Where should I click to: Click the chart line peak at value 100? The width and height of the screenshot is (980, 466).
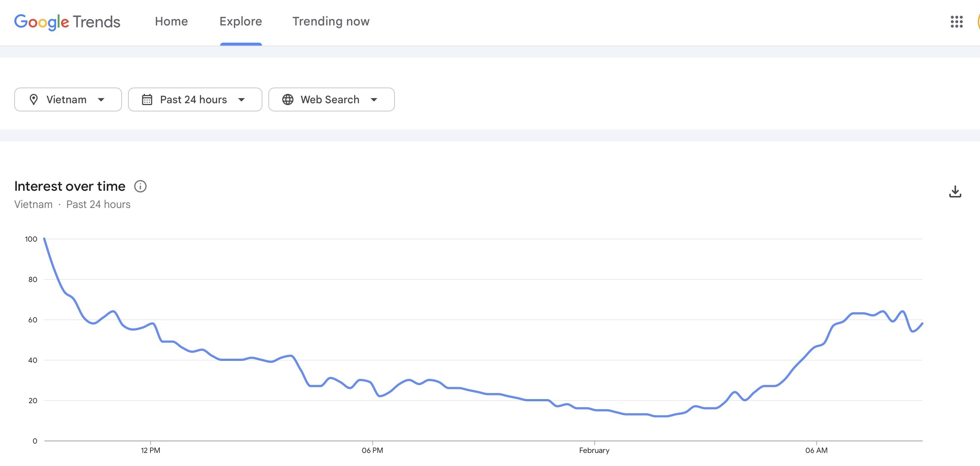45,239
